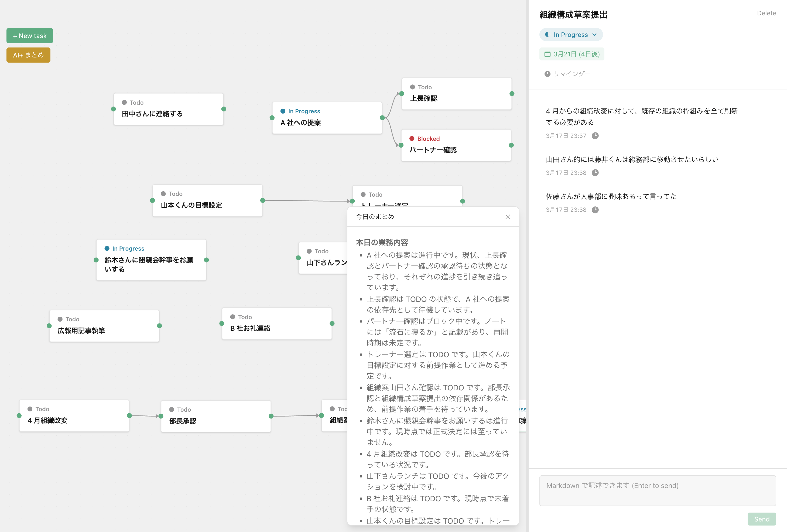Click the clock icon on the 佐藤さん note

point(596,210)
